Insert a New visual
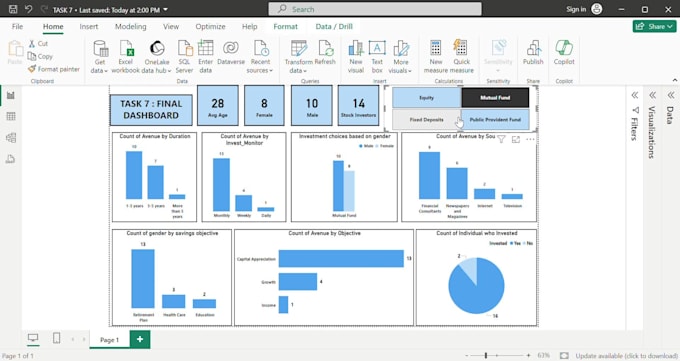The width and height of the screenshot is (680, 361). click(x=356, y=57)
